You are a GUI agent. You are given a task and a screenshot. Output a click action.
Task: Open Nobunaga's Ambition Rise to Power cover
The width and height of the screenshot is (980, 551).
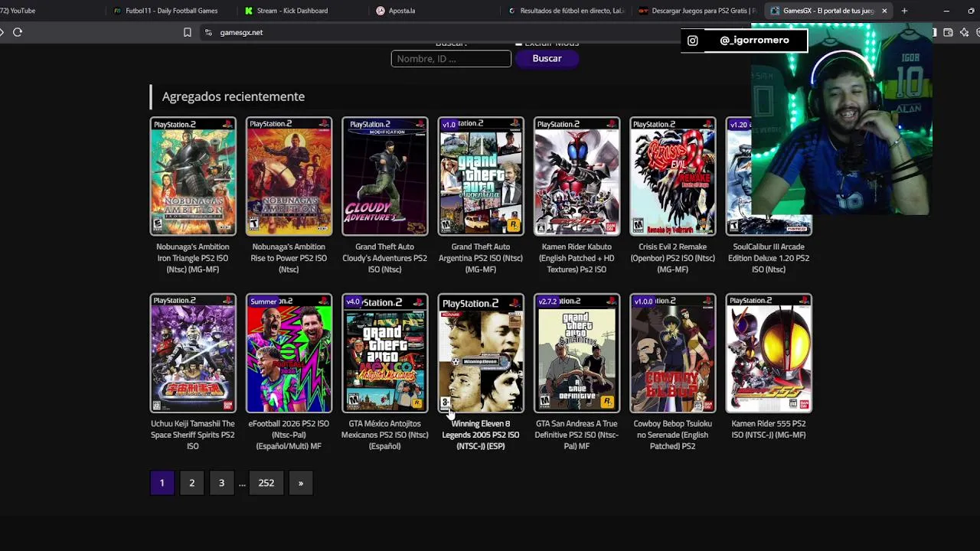289,176
